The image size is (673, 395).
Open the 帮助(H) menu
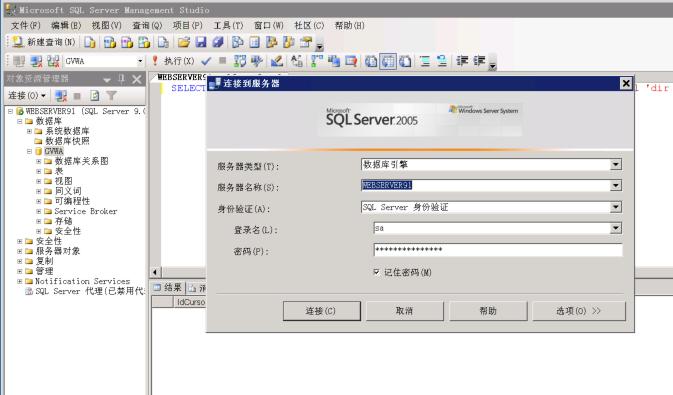click(349, 25)
